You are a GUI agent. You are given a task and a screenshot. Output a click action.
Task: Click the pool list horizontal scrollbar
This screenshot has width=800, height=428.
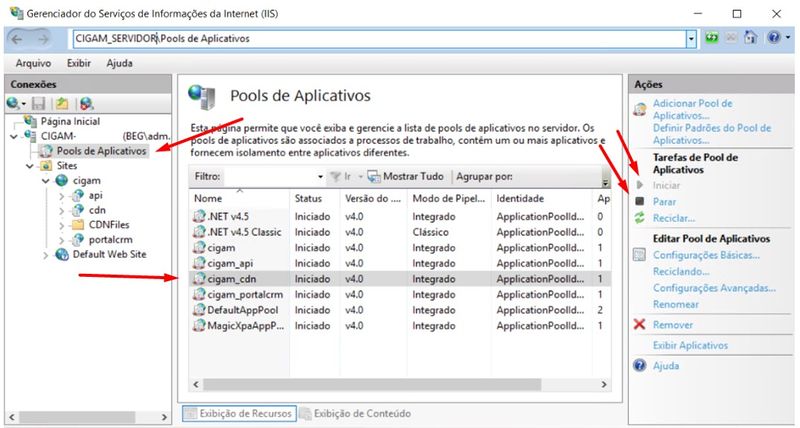tap(372, 384)
